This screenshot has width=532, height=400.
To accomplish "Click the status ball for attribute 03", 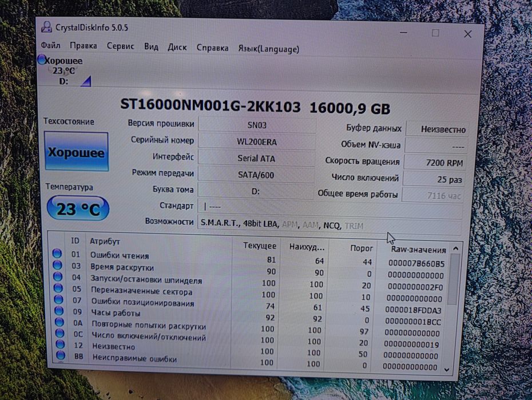I will (57, 265).
